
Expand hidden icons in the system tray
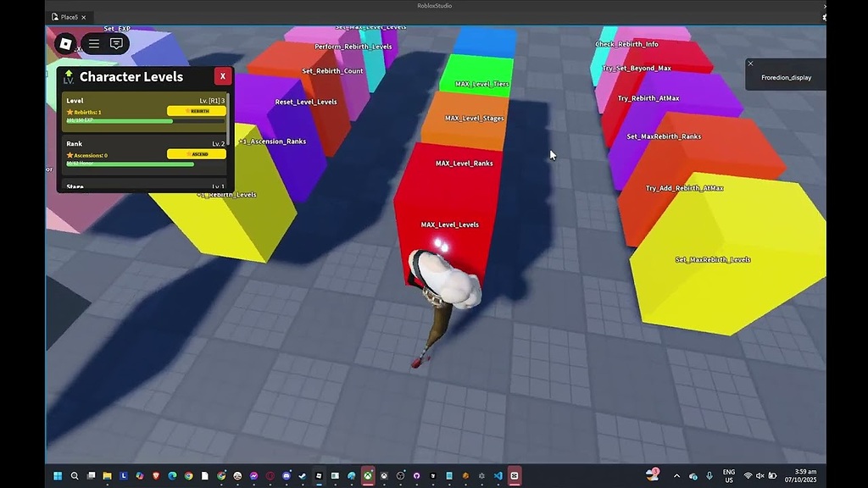[676, 476]
